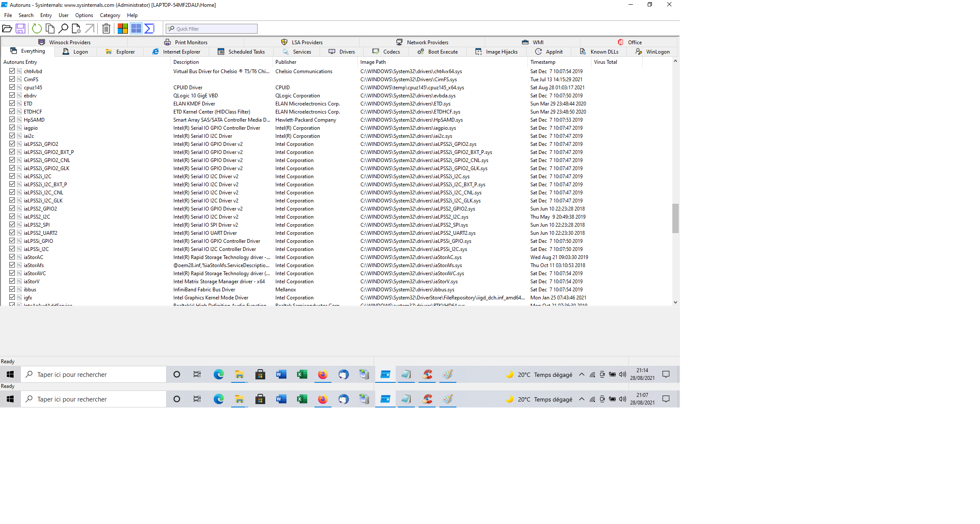Click search box in taskbar showing 21:07

pos(93,399)
